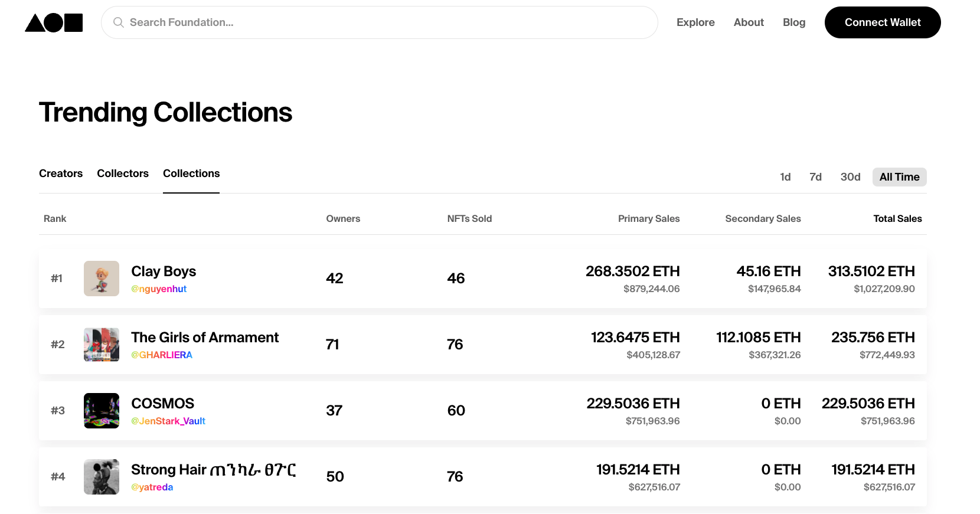Click the $751,963.96 primary sales amount
Image resolution: width=980 pixels, height=514 pixels.
pyautogui.click(x=653, y=421)
